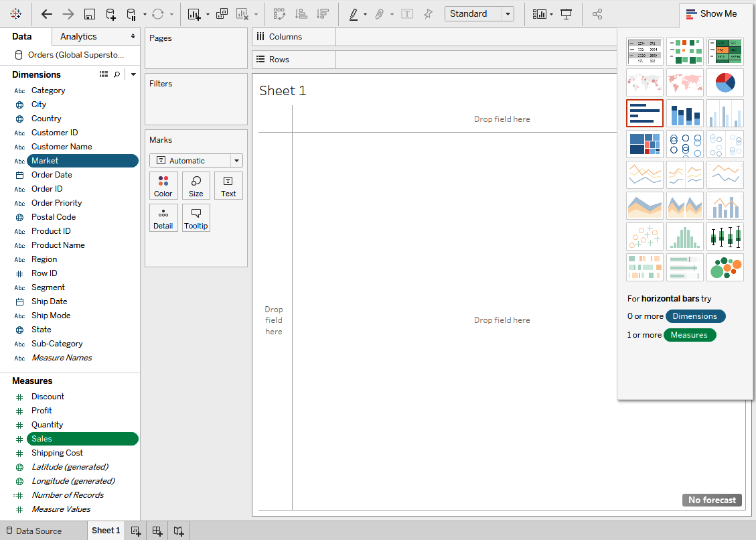
Task: Toggle the Dimensions list view icon
Action: click(104, 74)
